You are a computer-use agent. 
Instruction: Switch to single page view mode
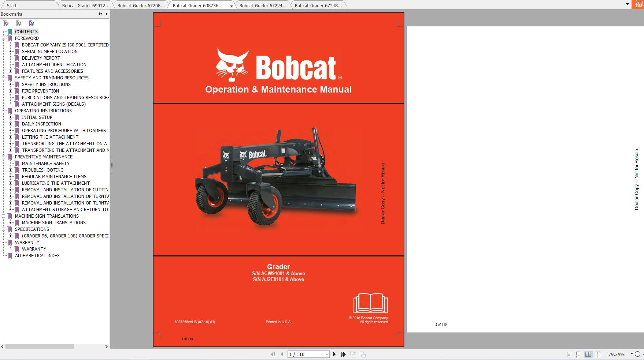click(x=569, y=354)
